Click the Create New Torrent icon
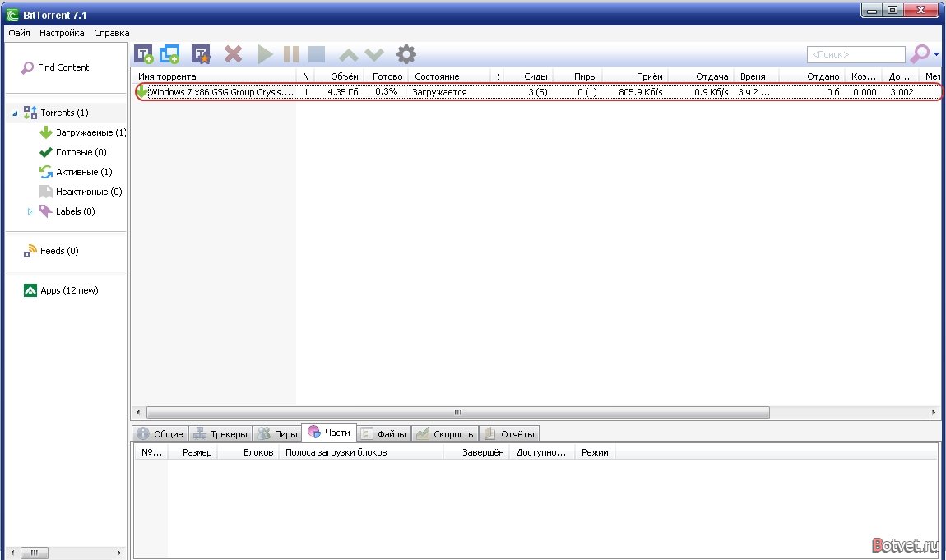Viewport: 946px width, 560px height. pyautogui.click(x=201, y=54)
